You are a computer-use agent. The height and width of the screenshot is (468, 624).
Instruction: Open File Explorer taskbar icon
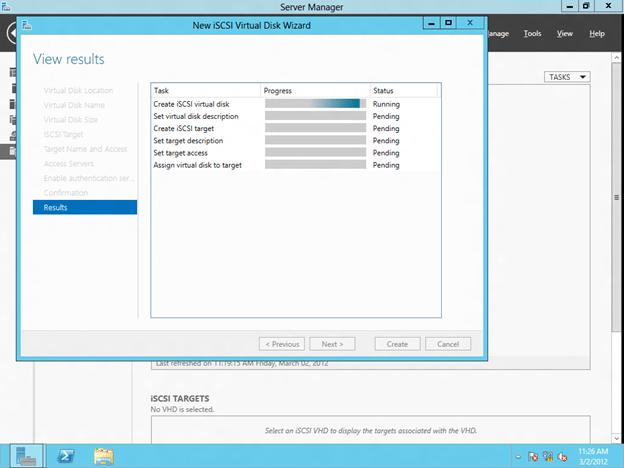(x=104, y=455)
